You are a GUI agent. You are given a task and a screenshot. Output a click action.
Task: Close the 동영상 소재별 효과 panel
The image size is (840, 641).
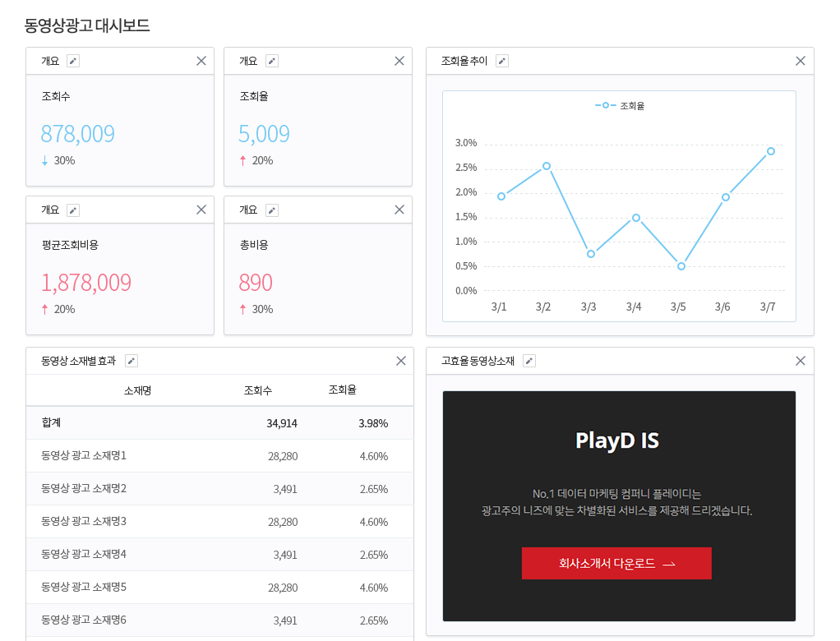click(x=401, y=361)
